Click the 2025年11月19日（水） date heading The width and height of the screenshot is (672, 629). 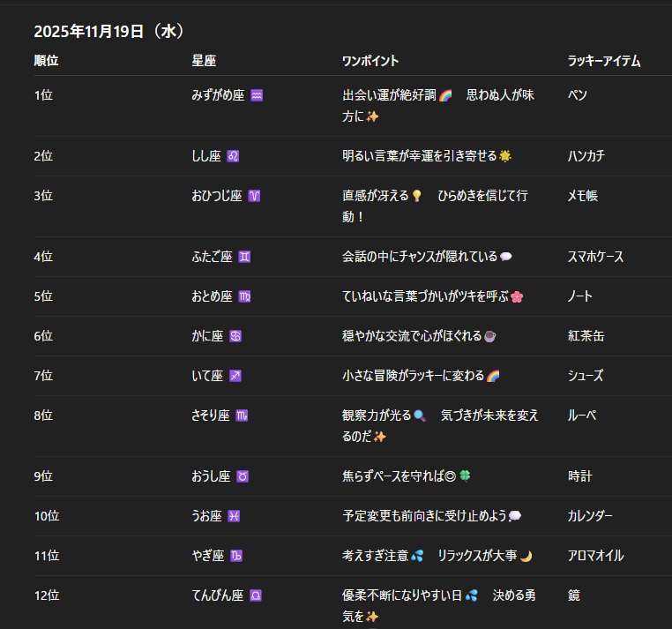(x=109, y=32)
